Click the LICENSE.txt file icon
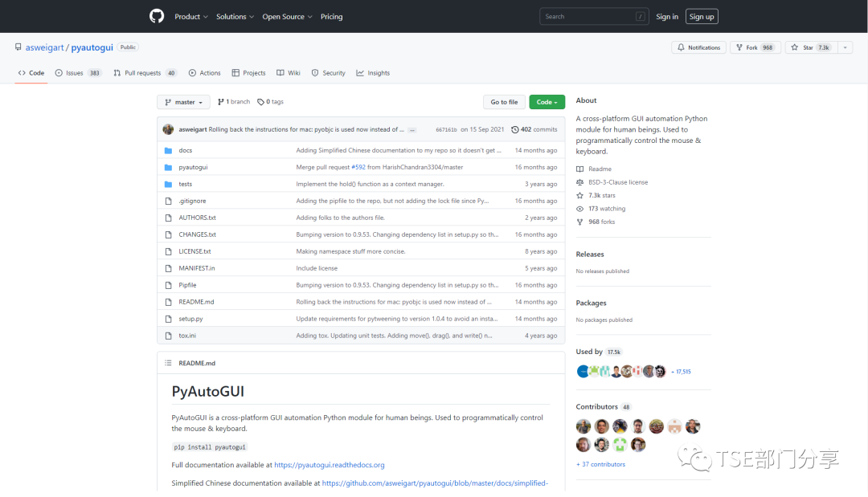 click(x=168, y=251)
